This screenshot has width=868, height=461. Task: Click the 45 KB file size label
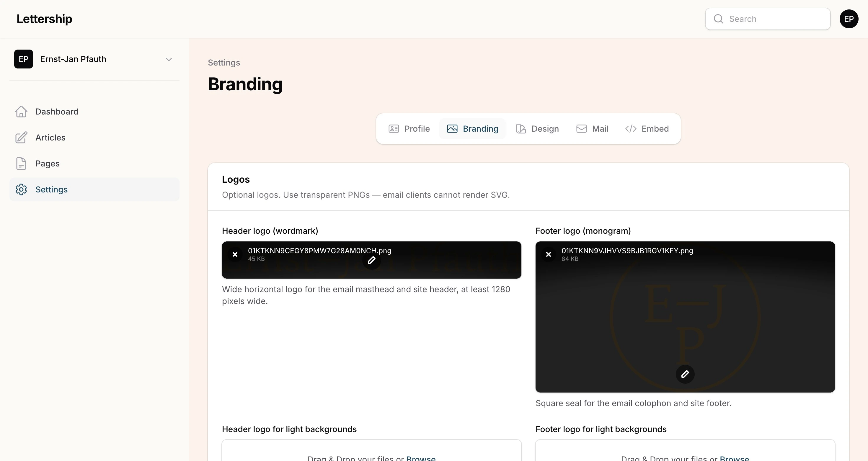pyautogui.click(x=256, y=259)
